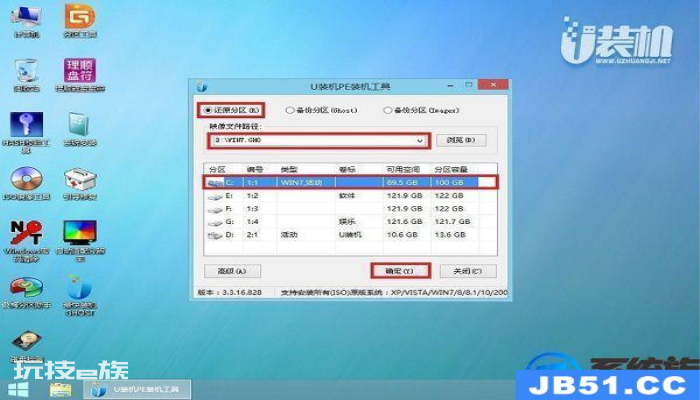Viewport: 700px width, 400px height.
Task: Click the 软件 volume label cell
Action: click(x=347, y=196)
